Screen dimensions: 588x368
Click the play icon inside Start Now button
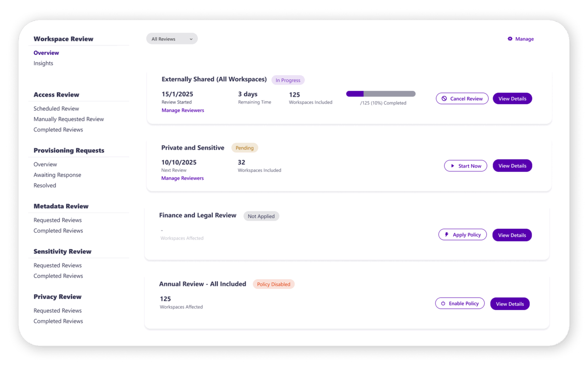click(454, 166)
